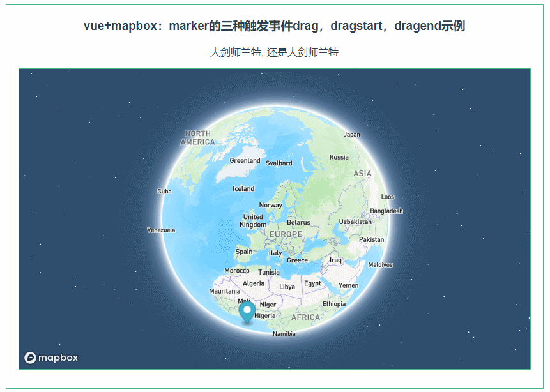Click the EUROPE continent label
550x392 pixels.
point(286,234)
